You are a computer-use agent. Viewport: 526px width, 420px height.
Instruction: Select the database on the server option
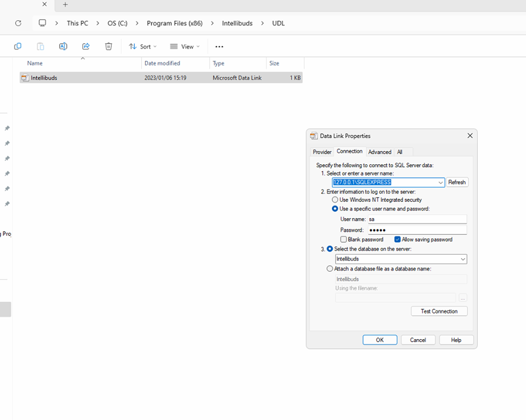pyautogui.click(x=330, y=249)
